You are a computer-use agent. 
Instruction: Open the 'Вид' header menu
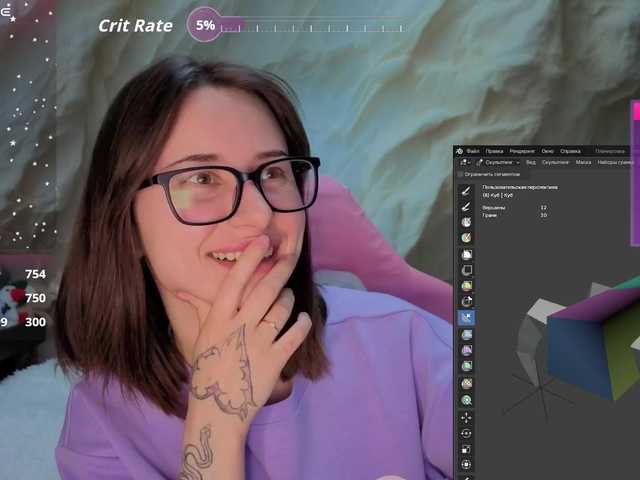coord(531,162)
